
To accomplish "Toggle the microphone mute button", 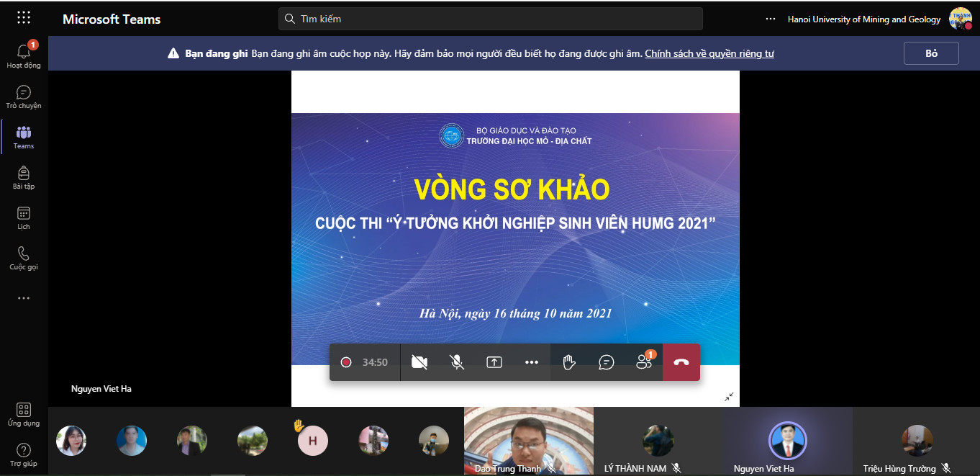I will (457, 362).
